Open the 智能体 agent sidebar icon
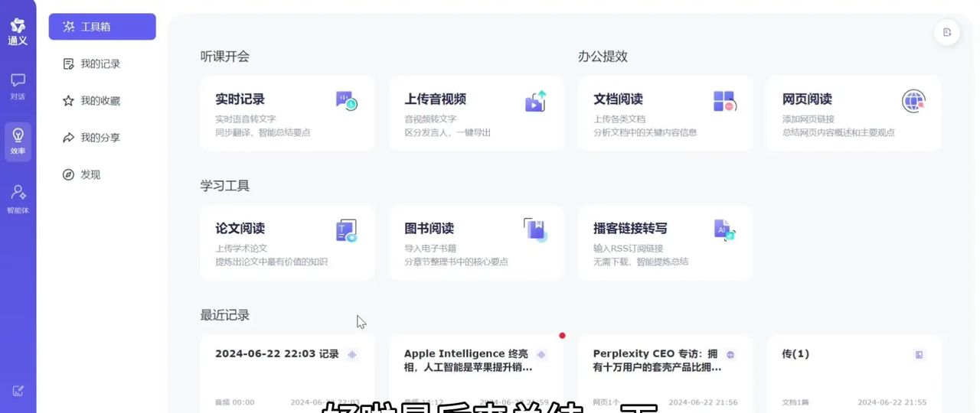Screen dimensions: 980x413 [x=18, y=192]
